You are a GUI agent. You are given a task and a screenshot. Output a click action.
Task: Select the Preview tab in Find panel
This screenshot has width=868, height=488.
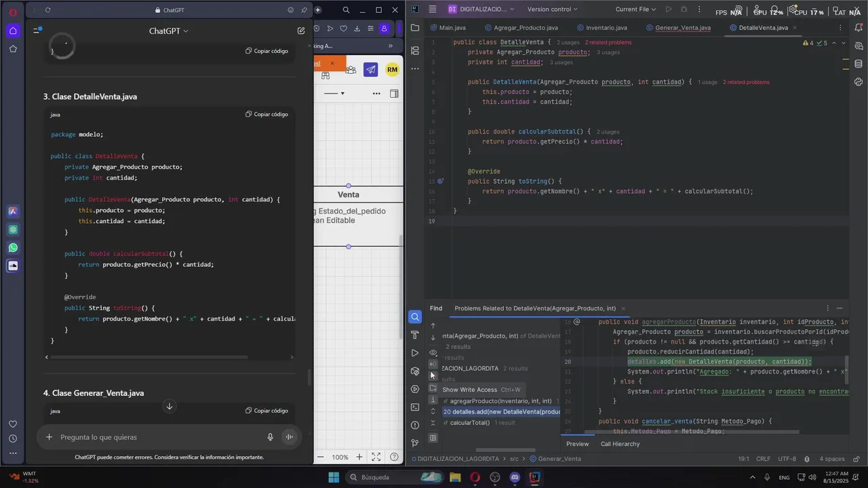tap(578, 444)
